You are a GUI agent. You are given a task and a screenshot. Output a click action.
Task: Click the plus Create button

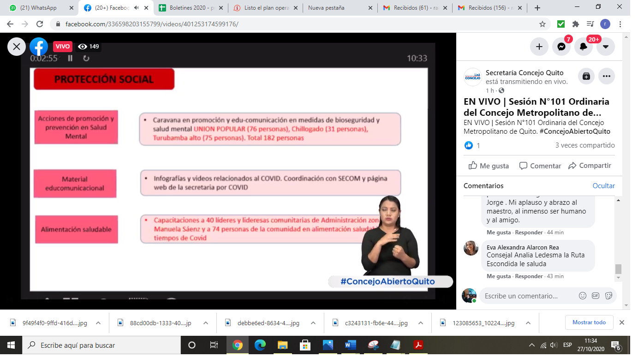pos(539,47)
